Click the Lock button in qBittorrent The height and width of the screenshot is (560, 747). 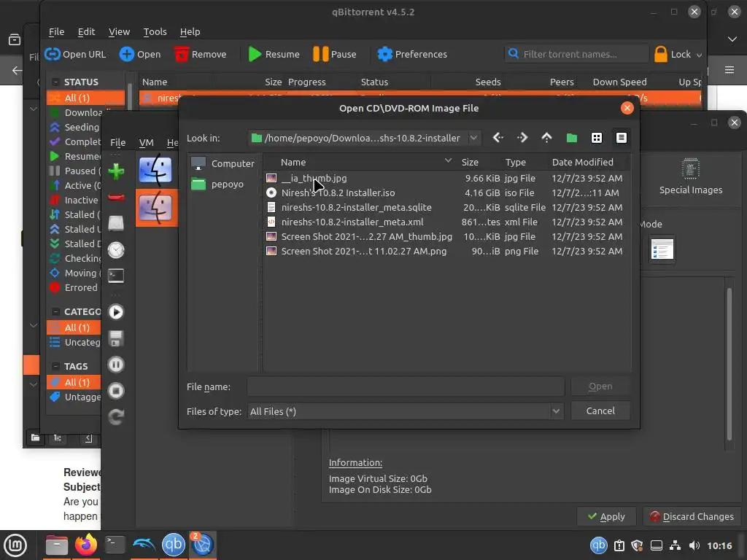[x=672, y=54]
